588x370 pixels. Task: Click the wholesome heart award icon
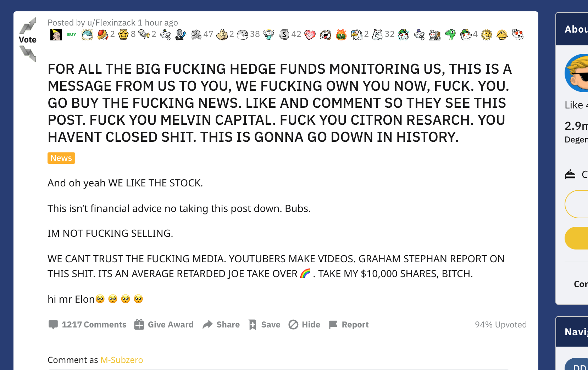(x=310, y=34)
